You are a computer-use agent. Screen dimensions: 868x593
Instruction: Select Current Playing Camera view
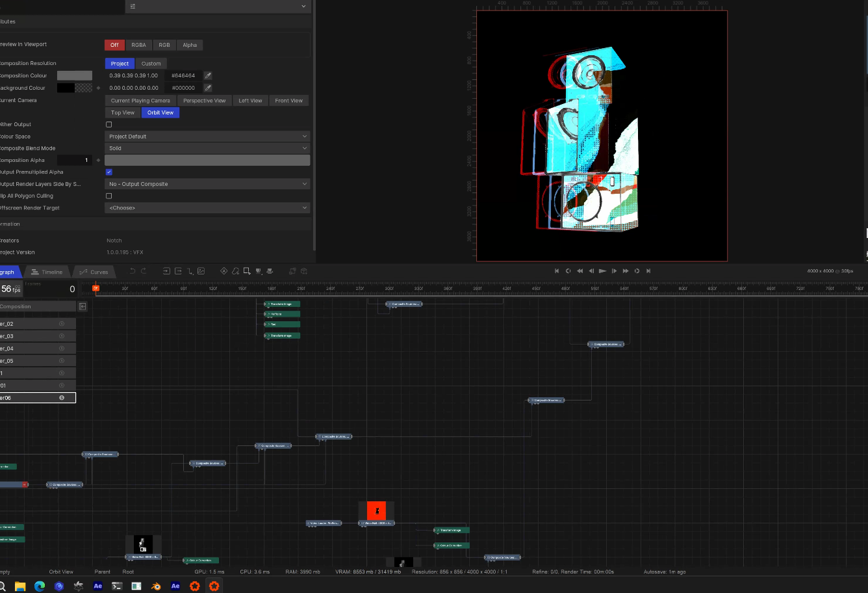pos(140,101)
